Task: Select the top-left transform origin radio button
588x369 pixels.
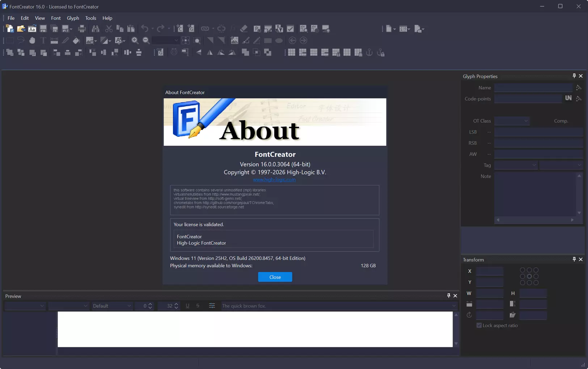Action: (523, 270)
